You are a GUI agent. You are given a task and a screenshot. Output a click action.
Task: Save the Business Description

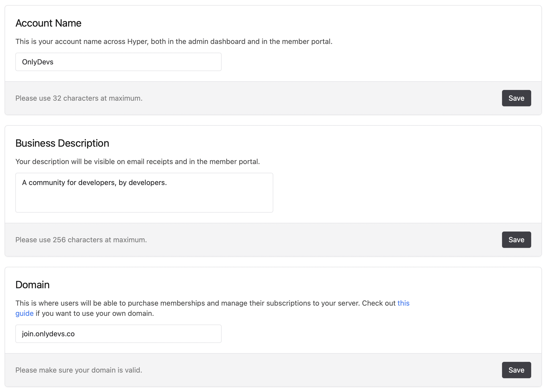click(516, 240)
